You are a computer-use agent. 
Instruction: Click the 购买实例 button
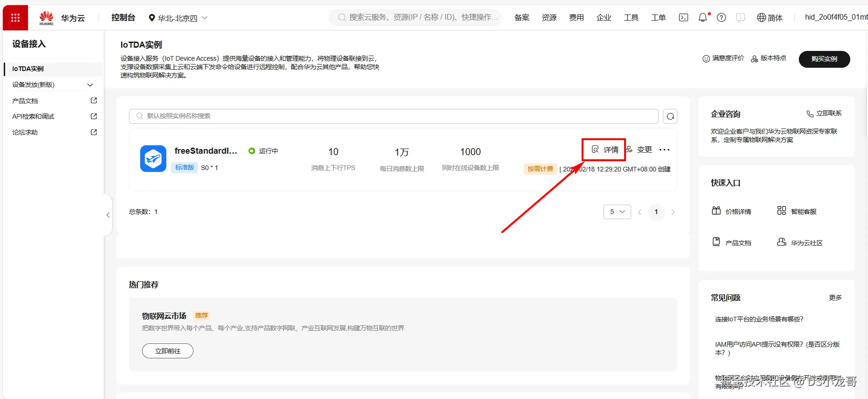824,59
